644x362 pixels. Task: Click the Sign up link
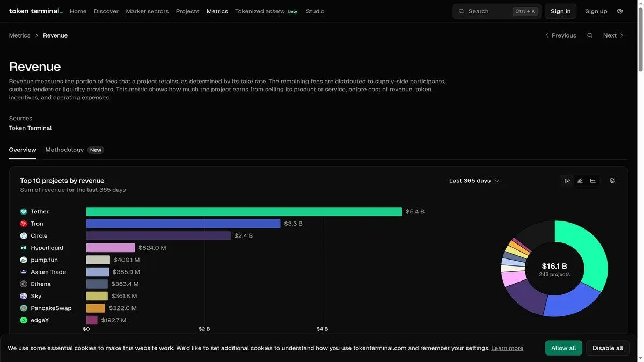coord(596,11)
